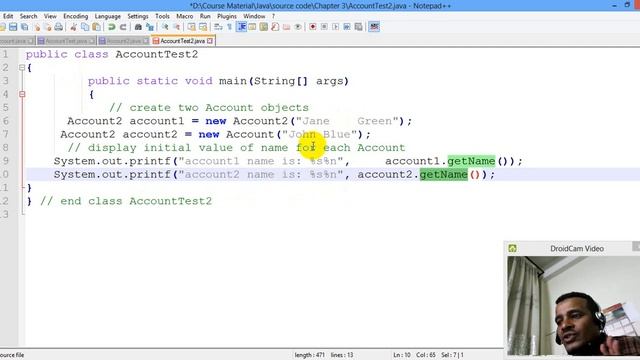This screenshot has width=640, height=360.
Task: Toggle the ABC spell-check icon
Action: pos(374,27)
